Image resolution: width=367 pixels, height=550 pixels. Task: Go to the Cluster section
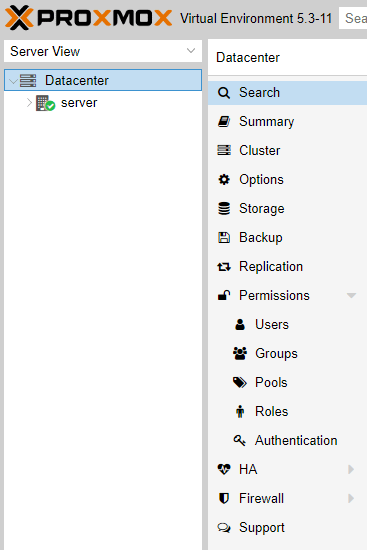[x=287, y=150]
